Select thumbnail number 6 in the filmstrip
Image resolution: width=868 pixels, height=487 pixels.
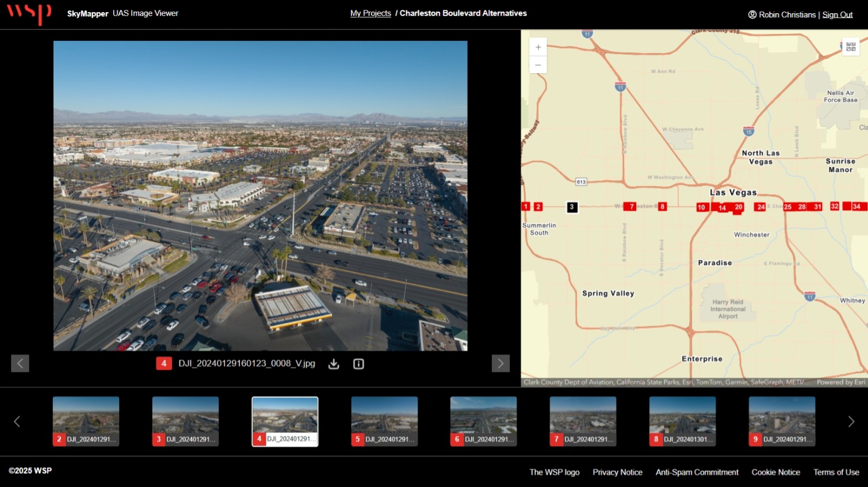tap(483, 421)
